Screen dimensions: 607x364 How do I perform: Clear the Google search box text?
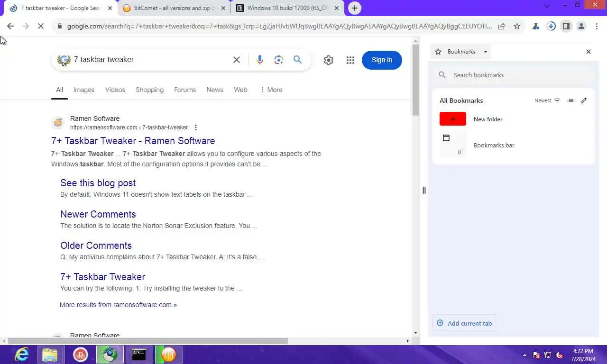click(x=237, y=60)
